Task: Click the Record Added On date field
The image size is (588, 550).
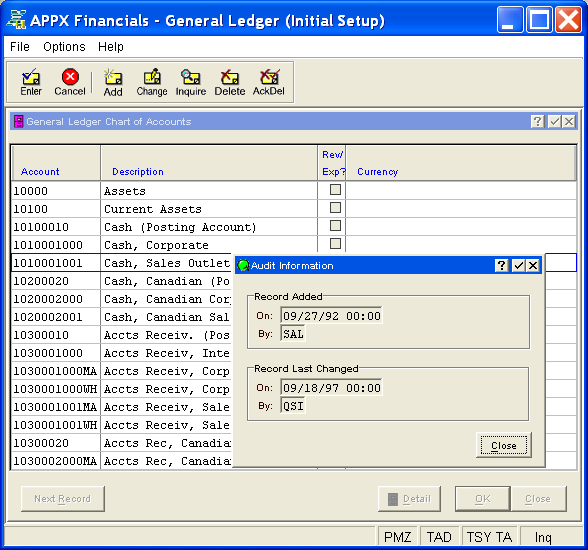Action: (331, 316)
